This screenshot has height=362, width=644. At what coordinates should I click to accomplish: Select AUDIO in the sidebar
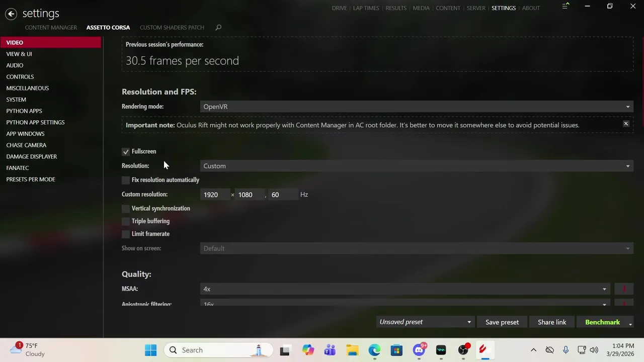click(x=50, y=65)
